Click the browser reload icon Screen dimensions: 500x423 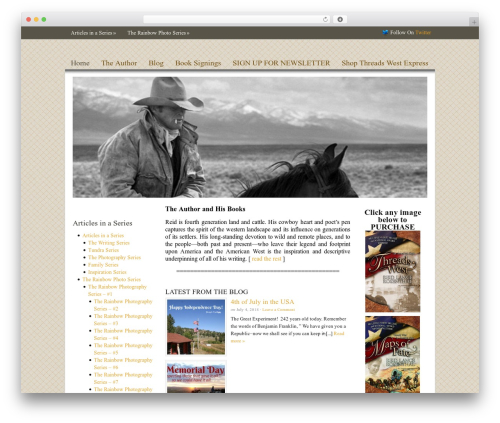click(x=325, y=19)
